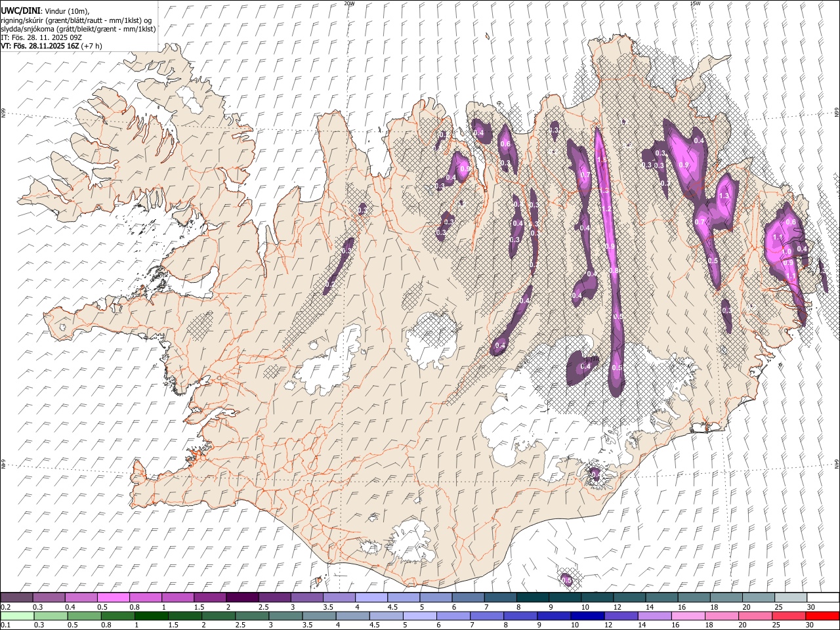This screenshot has height=630, width=840.
Task: Pick the darkest green swatch in bottom legend row
Action: tap(151, 616)
